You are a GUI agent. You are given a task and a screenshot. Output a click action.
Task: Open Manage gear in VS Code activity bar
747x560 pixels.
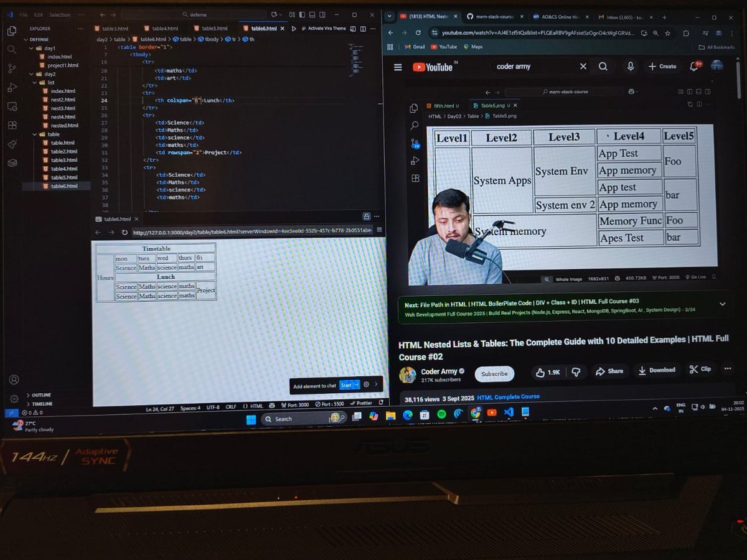coord(14,399)
